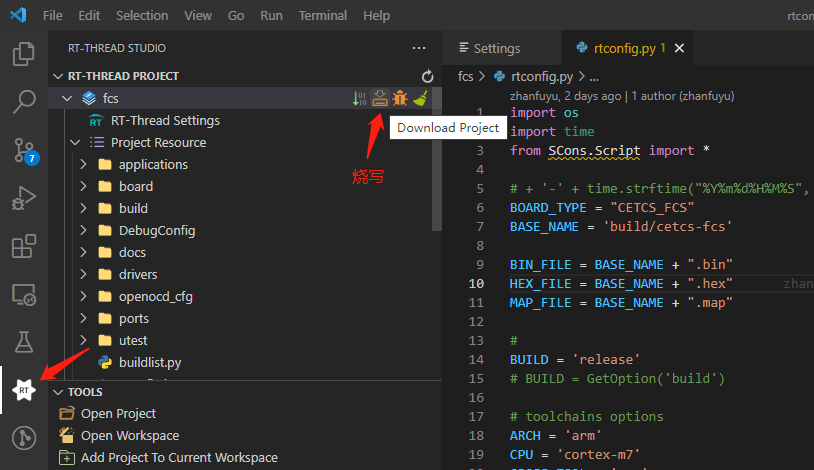Click the Download Project flash icon
Viewport: 814px width, 470px height.
click(x=380, y=98)
